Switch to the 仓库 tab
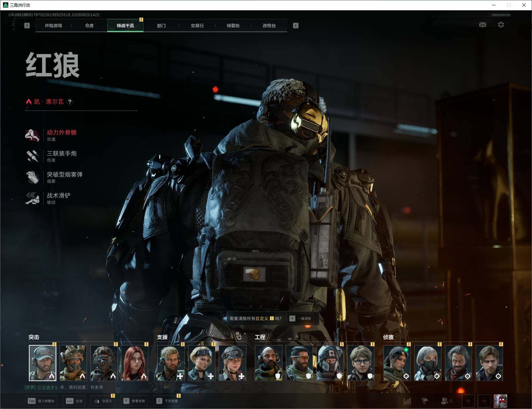This screenshot has width=532, height=409. (89, 26)
